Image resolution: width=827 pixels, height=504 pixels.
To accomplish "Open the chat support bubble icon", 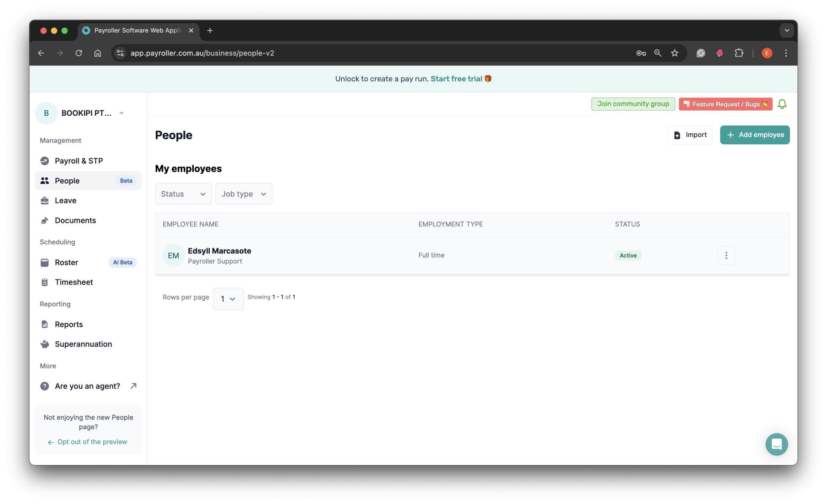I will coord(777,444).
